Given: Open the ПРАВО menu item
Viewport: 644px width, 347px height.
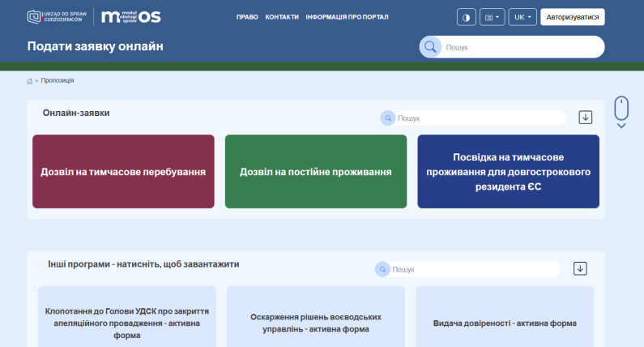Looking at the screenshot, I should [247, 17].
